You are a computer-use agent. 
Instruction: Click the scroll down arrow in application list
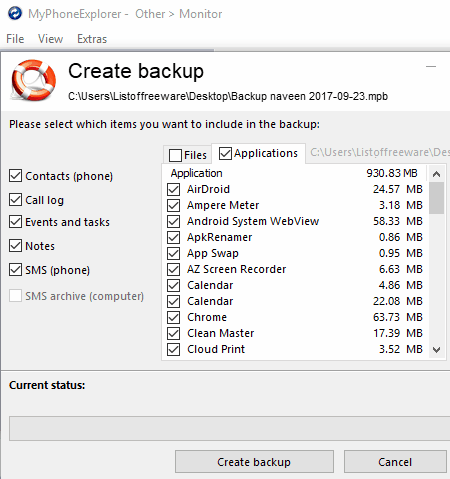[436, 350]
